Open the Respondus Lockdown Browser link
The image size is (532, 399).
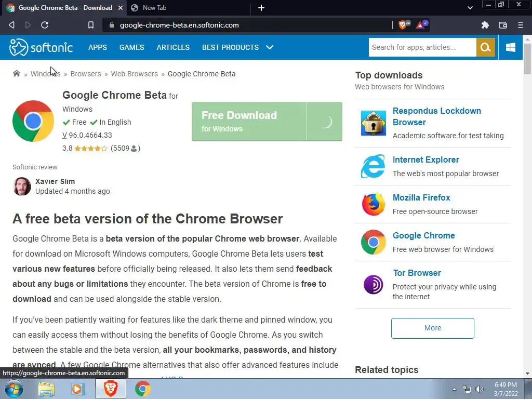coord(436,116)
